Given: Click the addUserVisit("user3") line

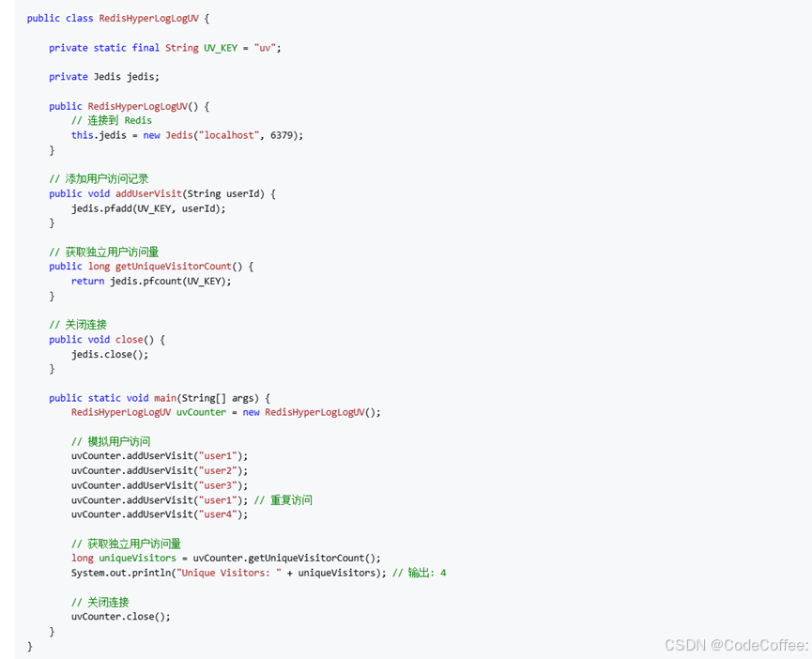Looking at the screenshot, I should coord(160,485).
